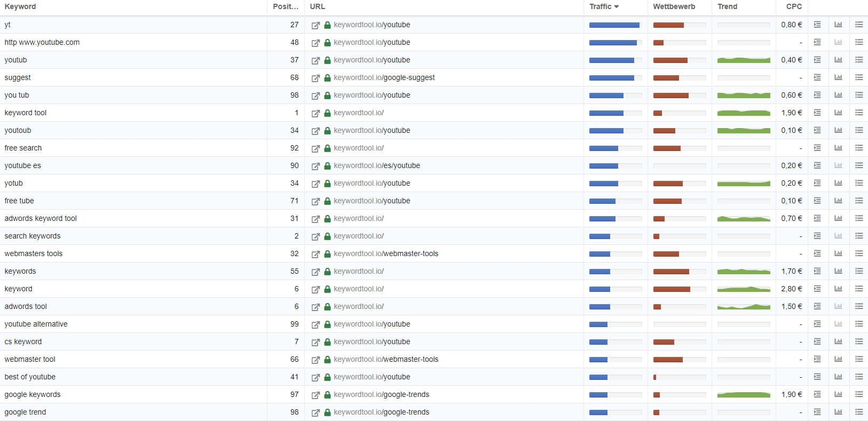Screen dimensions: 868x421
Task: Select the 'search keywords' keyword text
Action: click(33, 236)
